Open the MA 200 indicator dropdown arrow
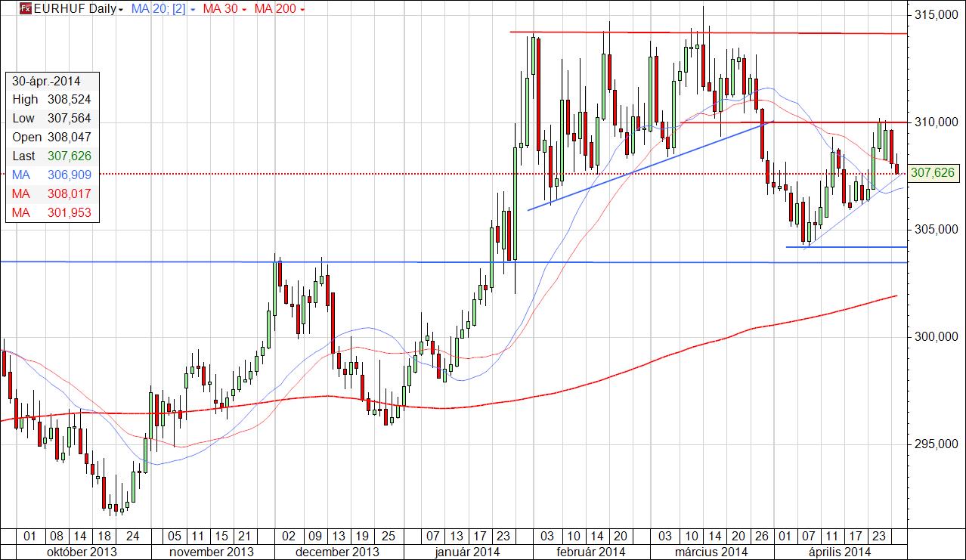This screenshot has height=560, width=966. pyautogui.click(x=302, y=10)
